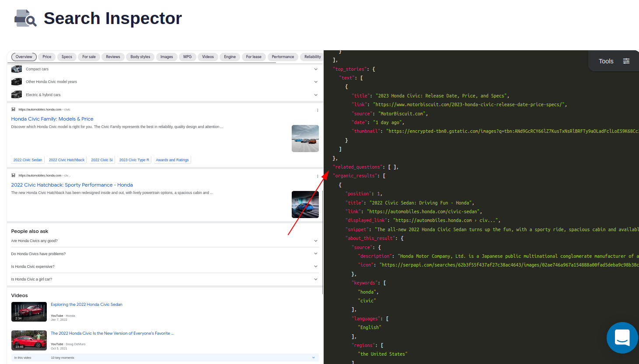Open the chat support bubble

click(x=622, y=338)
